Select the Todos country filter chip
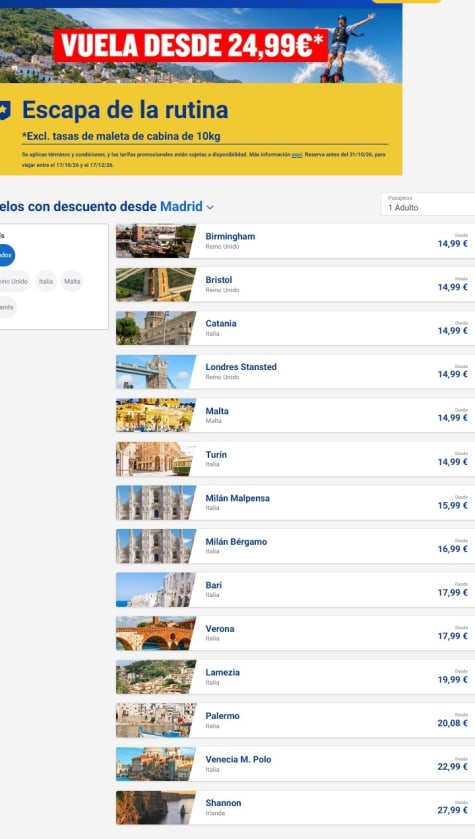This screenshot has height=839, width=475. click(5, 255)
